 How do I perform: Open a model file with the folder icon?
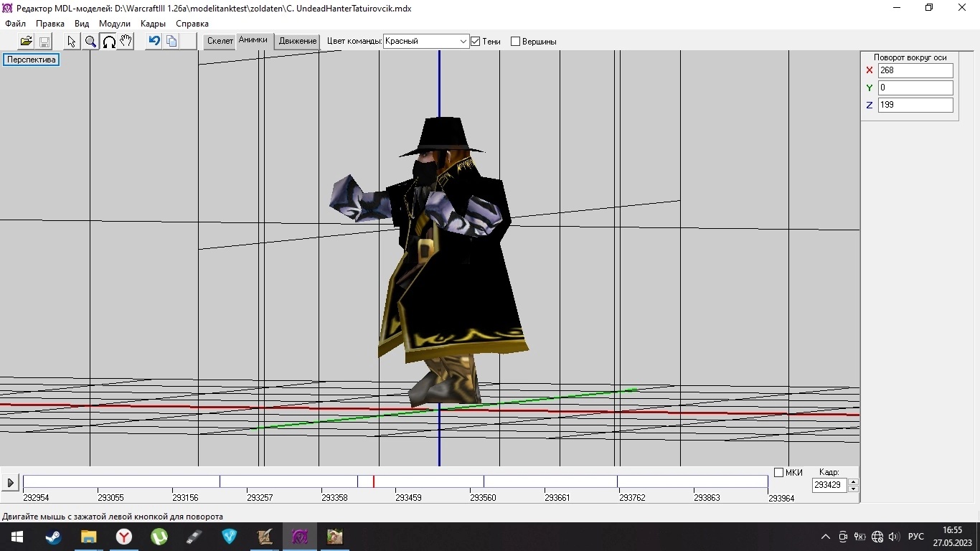coord(26,42)
